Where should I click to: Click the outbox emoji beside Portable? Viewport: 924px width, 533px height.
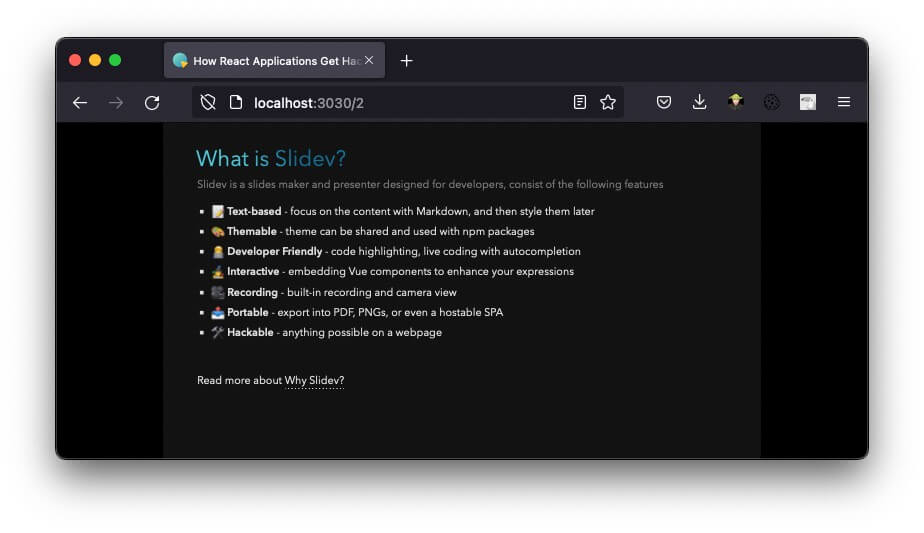(218, 312)
